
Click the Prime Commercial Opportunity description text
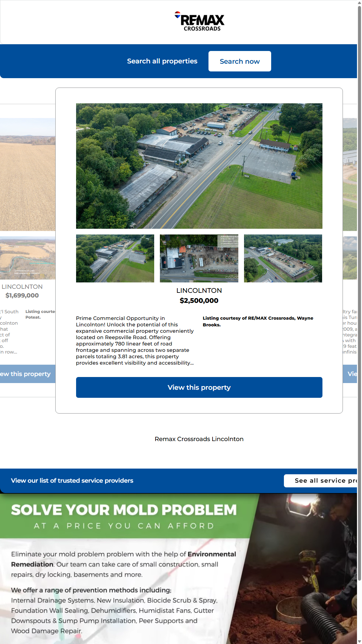135,340
